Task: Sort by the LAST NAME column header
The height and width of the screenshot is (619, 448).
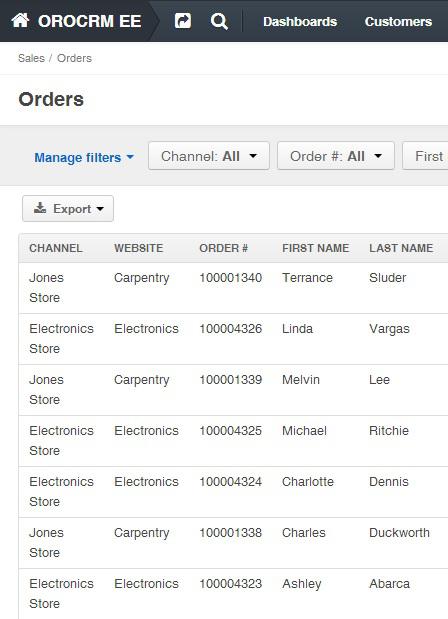Action: click(x=401, y=248)
